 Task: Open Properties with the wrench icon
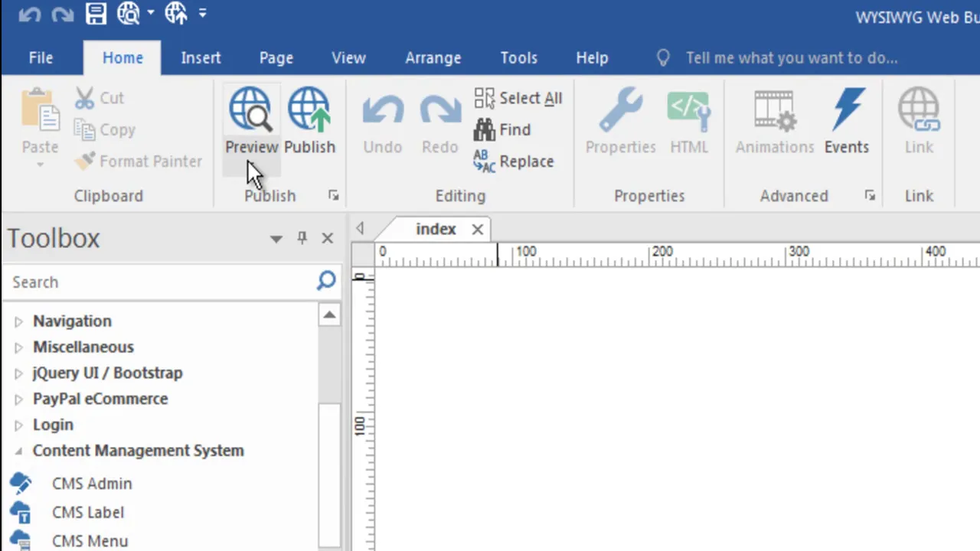(x=620, y=120)
